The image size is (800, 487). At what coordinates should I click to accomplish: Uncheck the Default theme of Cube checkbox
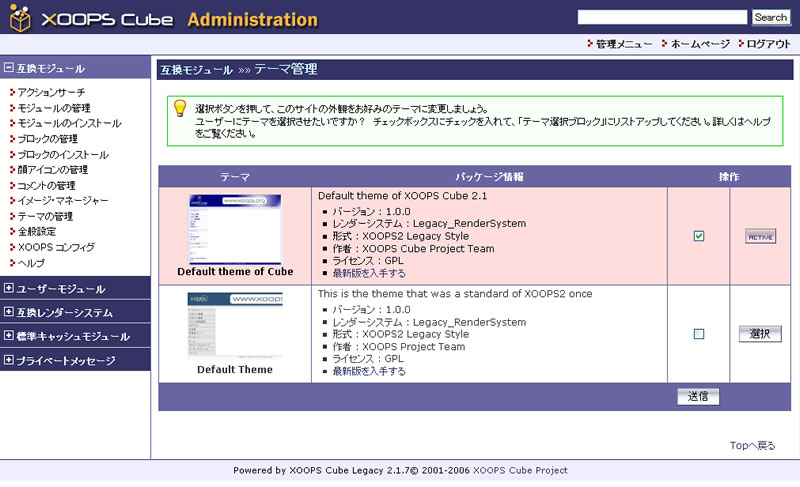699,236
